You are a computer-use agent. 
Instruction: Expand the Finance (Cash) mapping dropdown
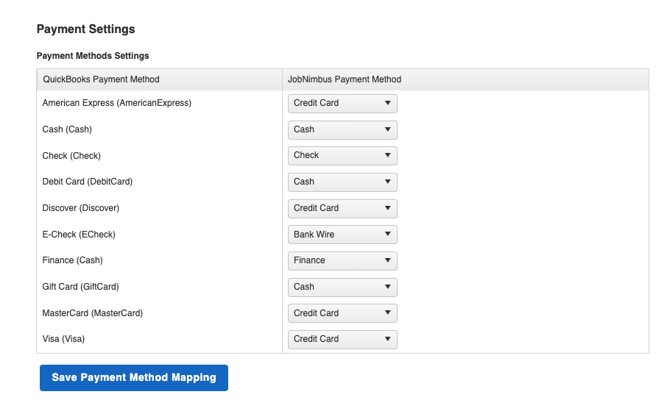[342, 260]
